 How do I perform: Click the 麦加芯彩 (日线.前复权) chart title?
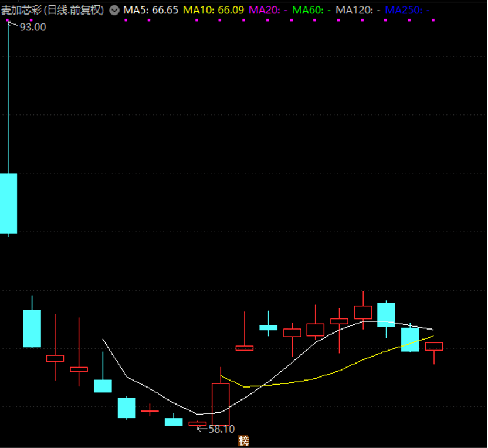point(52,11)
